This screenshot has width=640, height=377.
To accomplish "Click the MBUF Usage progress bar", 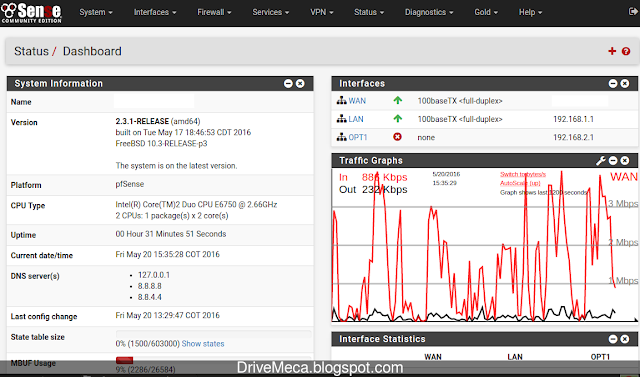I will click(x=213, y=360).
